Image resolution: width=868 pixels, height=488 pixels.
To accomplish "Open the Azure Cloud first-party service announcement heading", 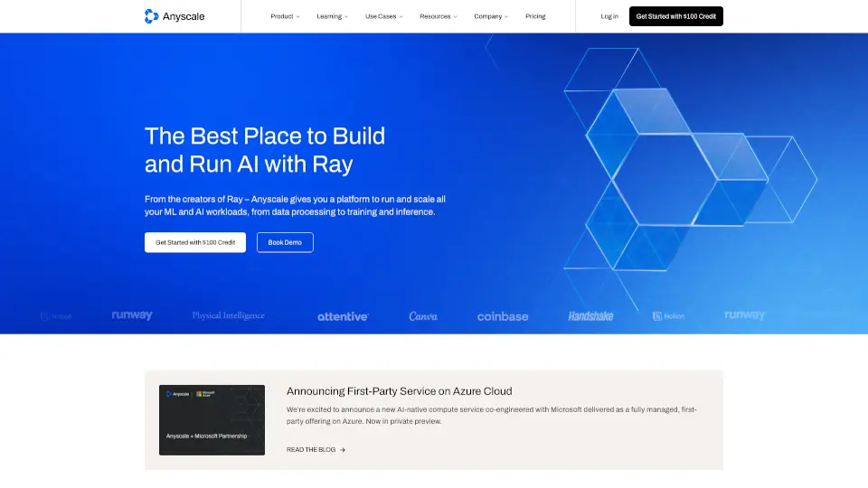I will tap(399, 391).
